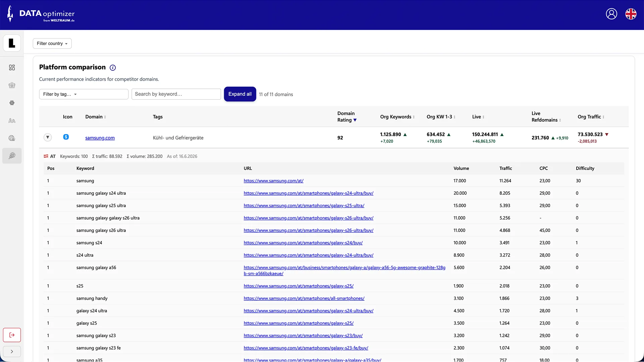Viewport: 644px width, 362px height.
Task: Click the Live Refdomains value 231.760
Action: click(x=540, y=138)
